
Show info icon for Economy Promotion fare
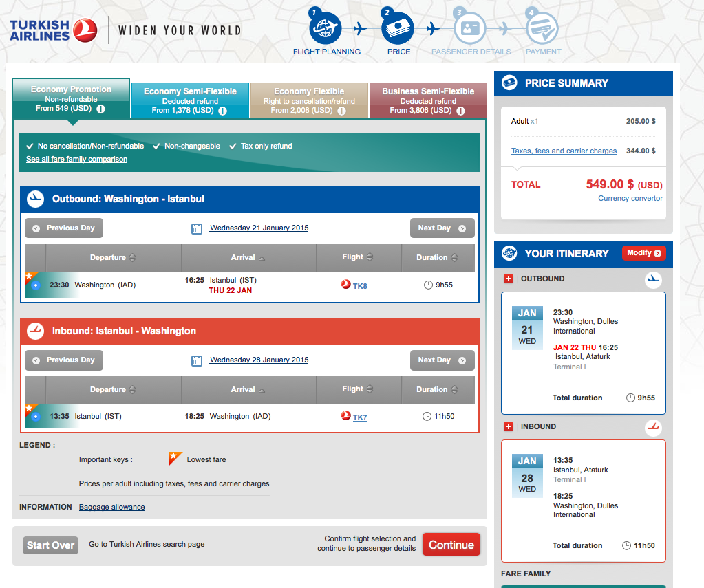pos(101,109)
